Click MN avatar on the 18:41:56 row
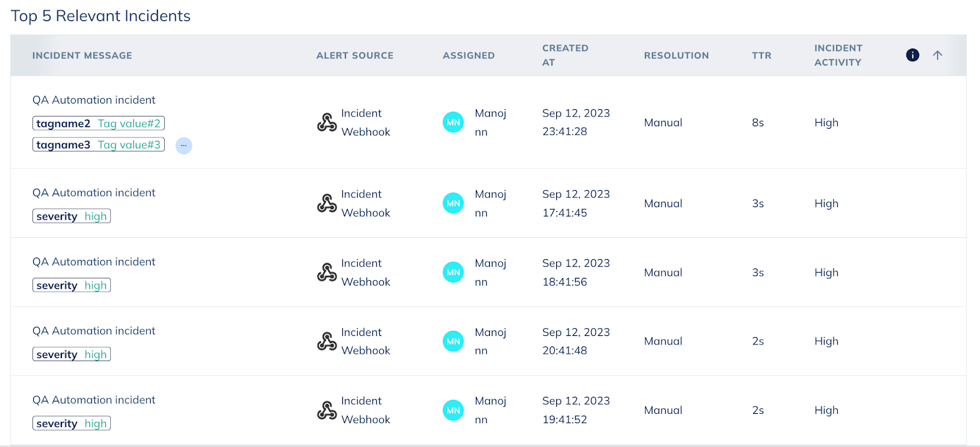 453,272
